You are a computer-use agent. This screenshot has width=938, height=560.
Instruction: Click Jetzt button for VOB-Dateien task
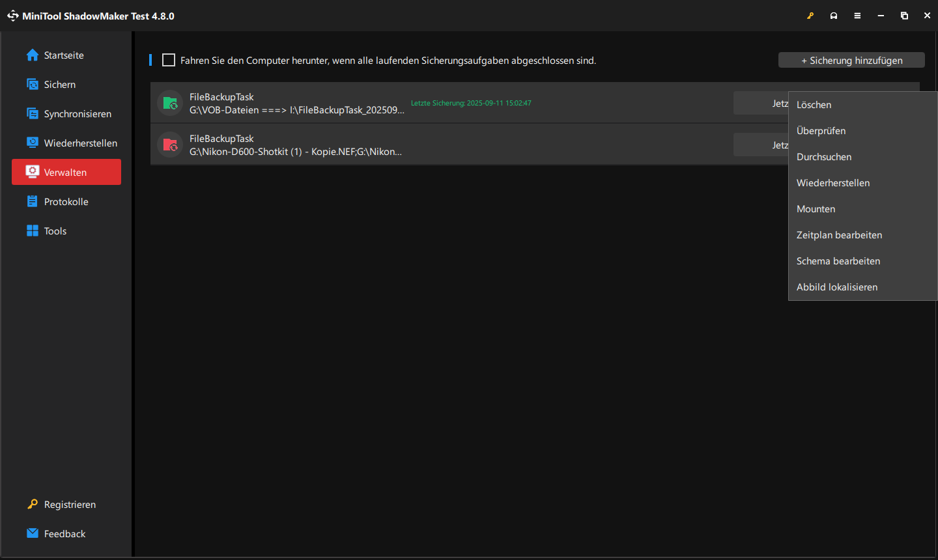(x=761, y=103)
